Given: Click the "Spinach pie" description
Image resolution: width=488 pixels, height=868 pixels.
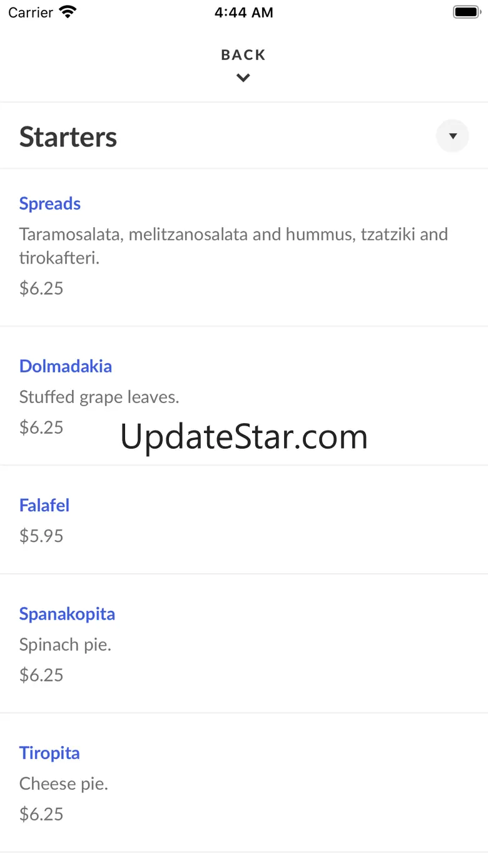Looking at the screenshot, I should pyautogui.click(x=65, y=645).
